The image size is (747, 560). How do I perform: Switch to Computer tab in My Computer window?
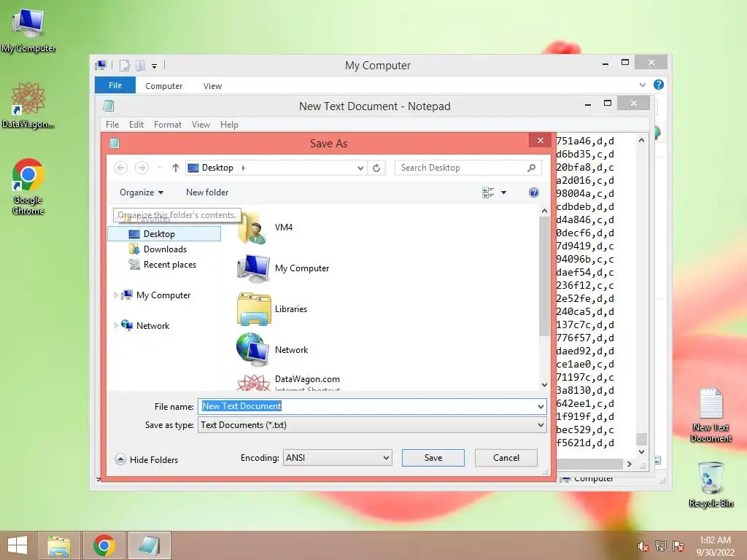(x=164, y=86)
